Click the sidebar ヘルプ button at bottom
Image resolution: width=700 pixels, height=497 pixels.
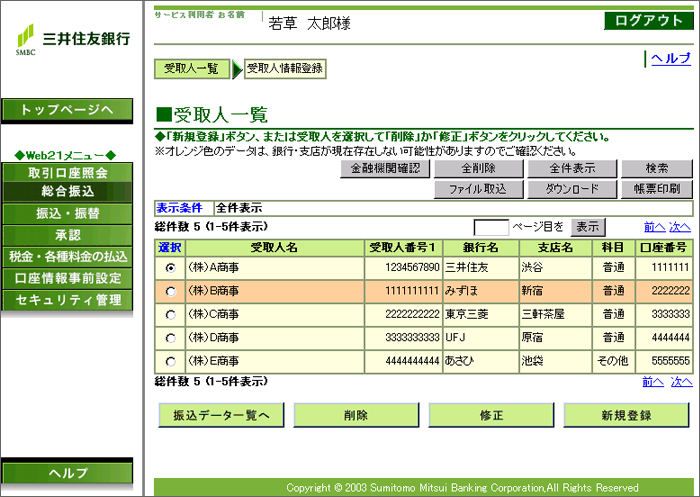click(67, 473)
